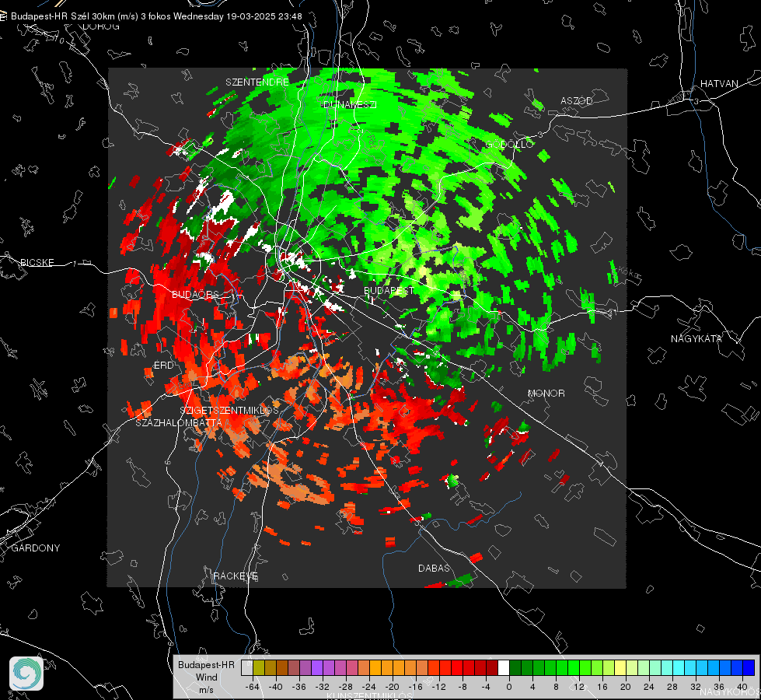Click the DOROG town label

(101, 26)
